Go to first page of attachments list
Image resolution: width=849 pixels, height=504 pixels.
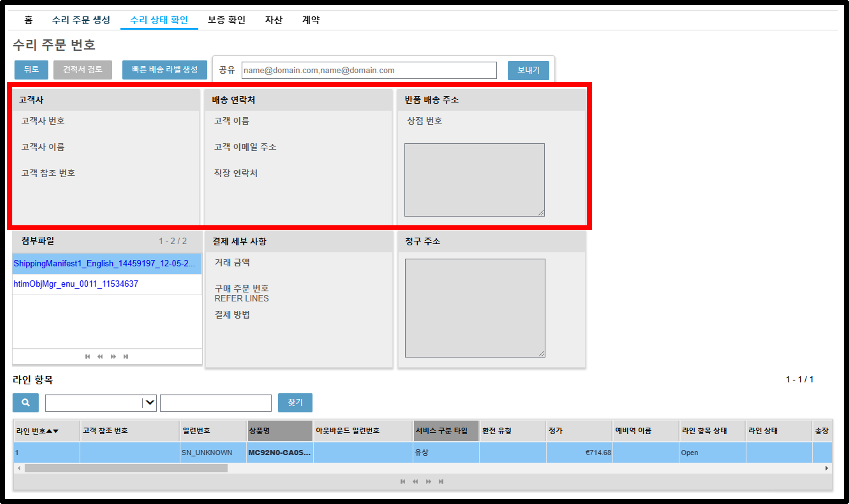click(x=88, y=356)
